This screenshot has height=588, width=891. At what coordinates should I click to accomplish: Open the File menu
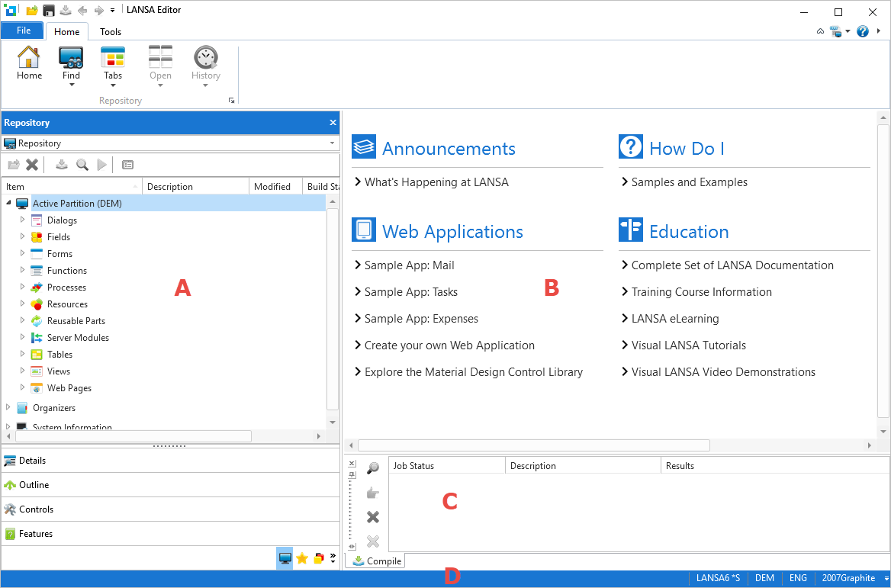click(x=24, y=31)
